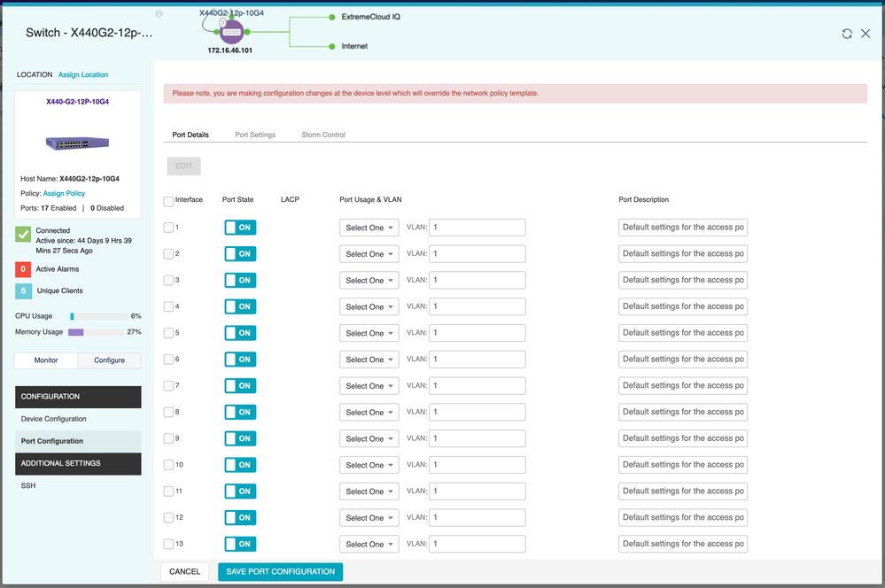Click the X440-G2-12P-10G4 model label
The width and height of the screenshot is (885, 588).
point(77,102)
